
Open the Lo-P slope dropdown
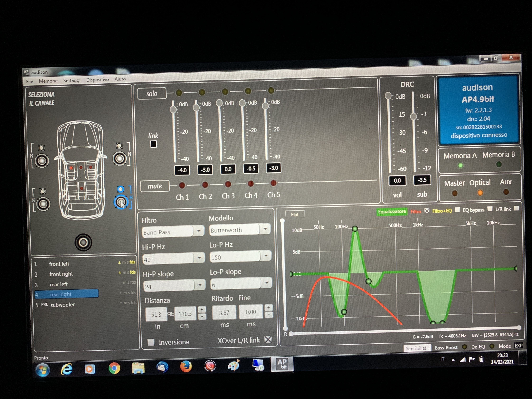point(267,283)
